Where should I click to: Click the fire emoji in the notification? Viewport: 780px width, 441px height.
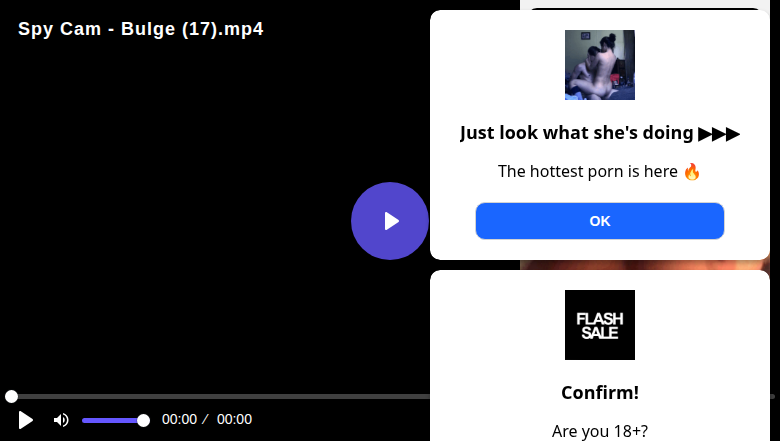pyautogui.click(x=691, y=172)
